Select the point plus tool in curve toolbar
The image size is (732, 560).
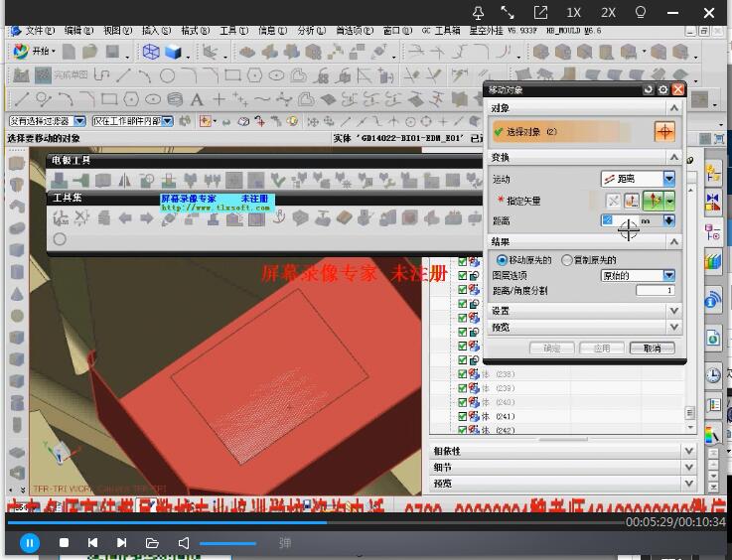click(219, 99)
